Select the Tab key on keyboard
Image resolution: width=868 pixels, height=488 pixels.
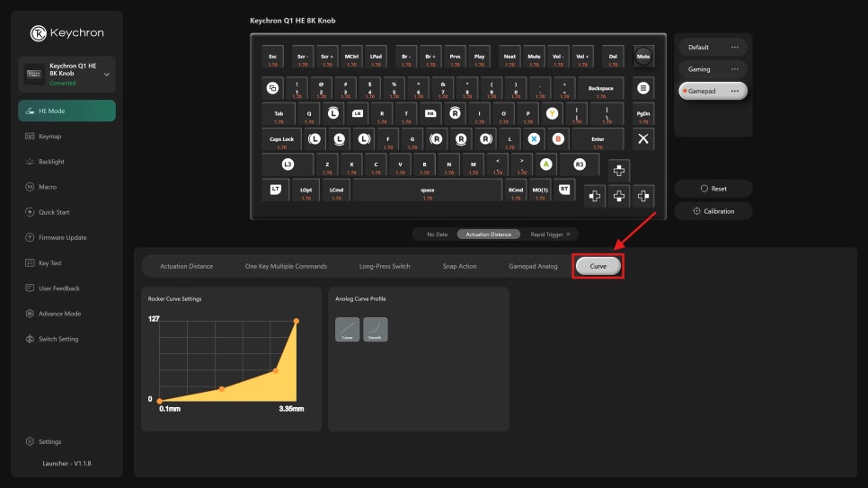[279, 113]
